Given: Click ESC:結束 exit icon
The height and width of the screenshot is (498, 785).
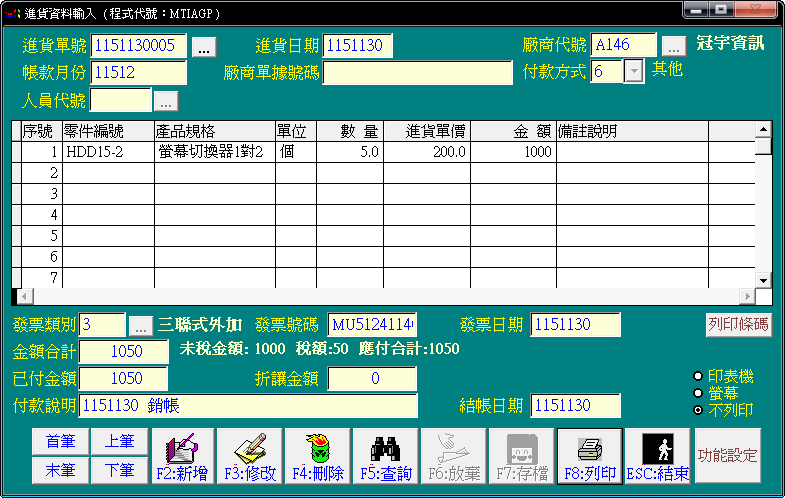Looking at the screenshot, I should click(658, 456).
